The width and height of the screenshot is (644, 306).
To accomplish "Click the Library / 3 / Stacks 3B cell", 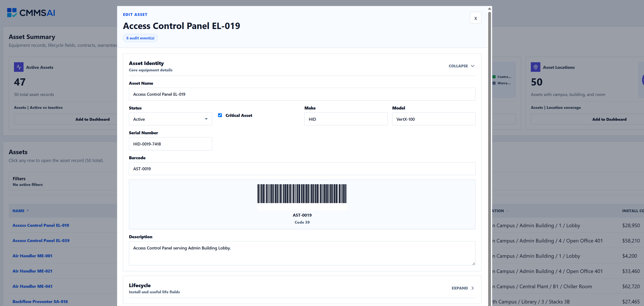I will point(531,302).
